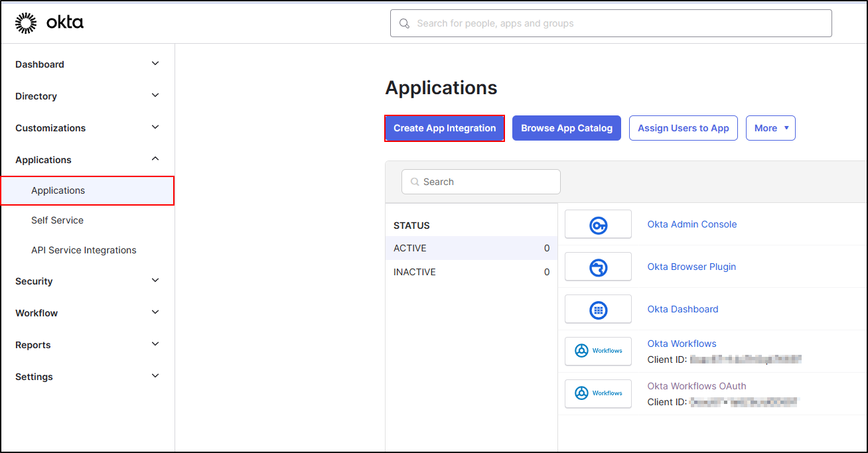Filter by INACTIVE status

coord(415,272)
